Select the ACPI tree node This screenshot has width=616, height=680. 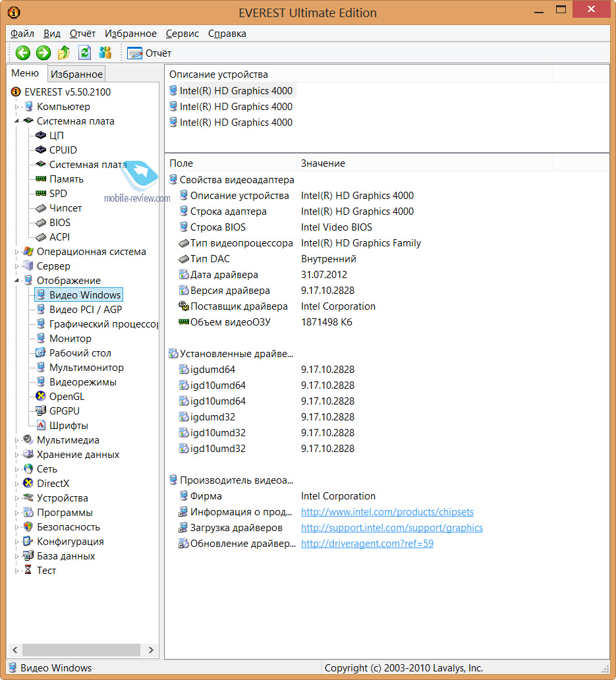click(59, 237)
